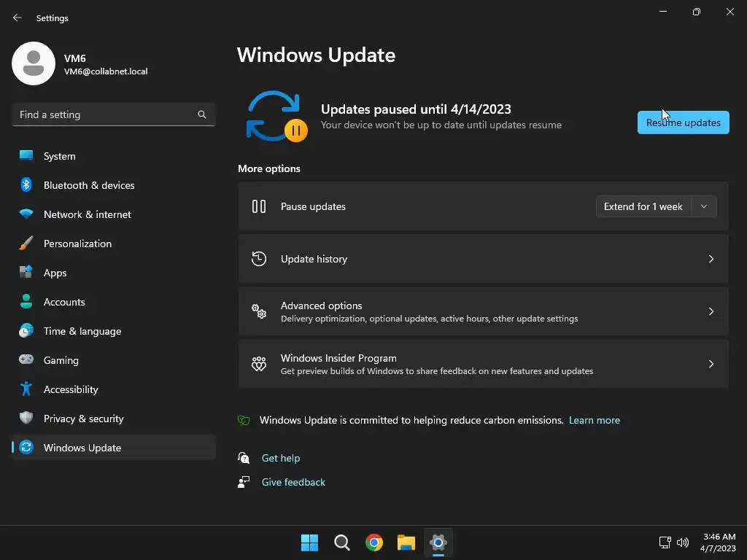Click the Personalization paintbrush icon
747x560 pixels.
(x=26, y=244)
